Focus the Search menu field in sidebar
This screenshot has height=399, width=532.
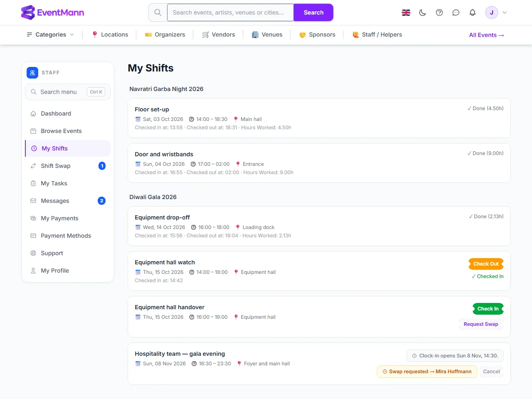(68, 92)
